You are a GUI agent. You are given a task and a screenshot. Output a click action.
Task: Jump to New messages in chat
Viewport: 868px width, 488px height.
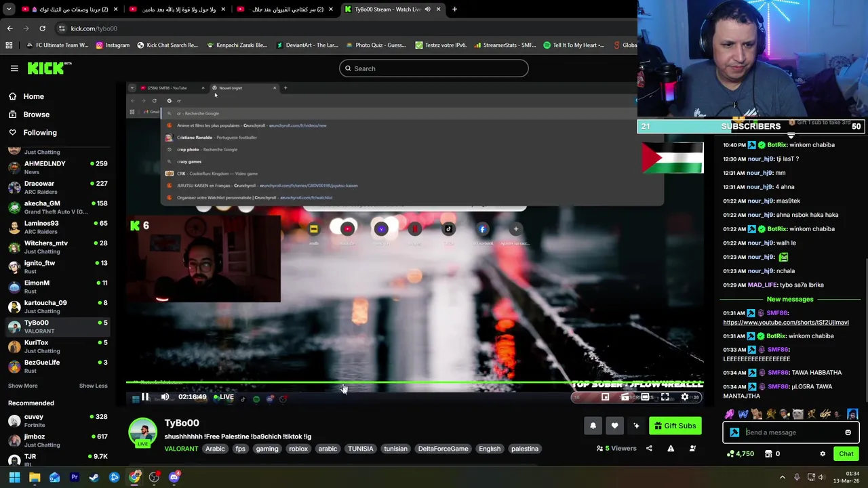(x=790, y=299)
